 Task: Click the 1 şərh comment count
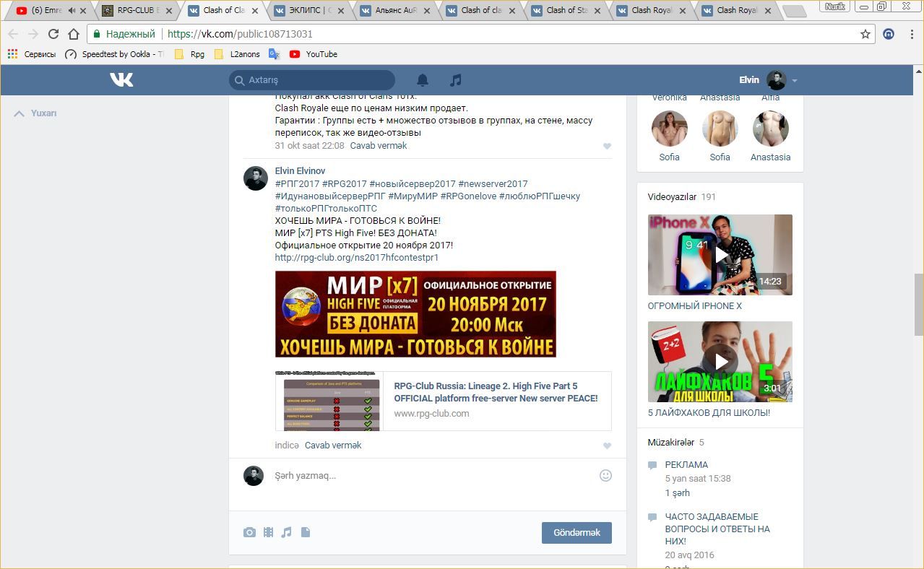coord(678,493)
